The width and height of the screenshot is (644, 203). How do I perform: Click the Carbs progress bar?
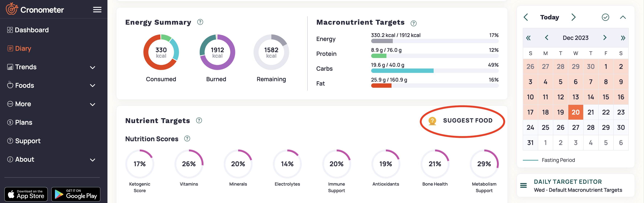point(435,71)
